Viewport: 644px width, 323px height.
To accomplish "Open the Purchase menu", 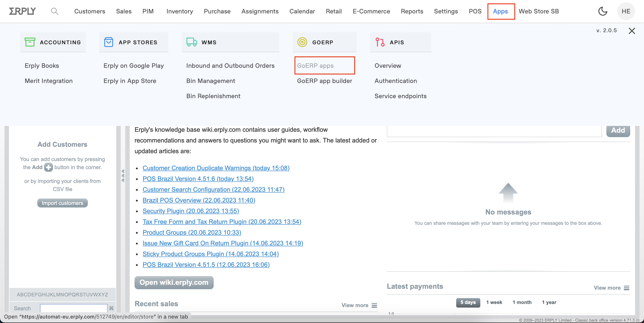I will coord(217,11).
